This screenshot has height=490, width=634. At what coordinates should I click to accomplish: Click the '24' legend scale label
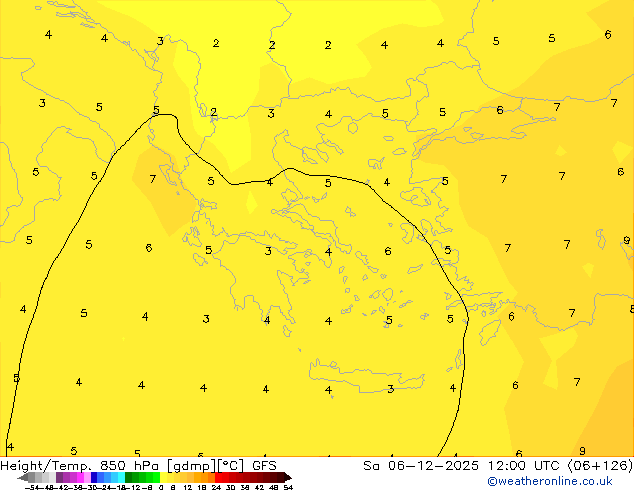click(216, 488)
